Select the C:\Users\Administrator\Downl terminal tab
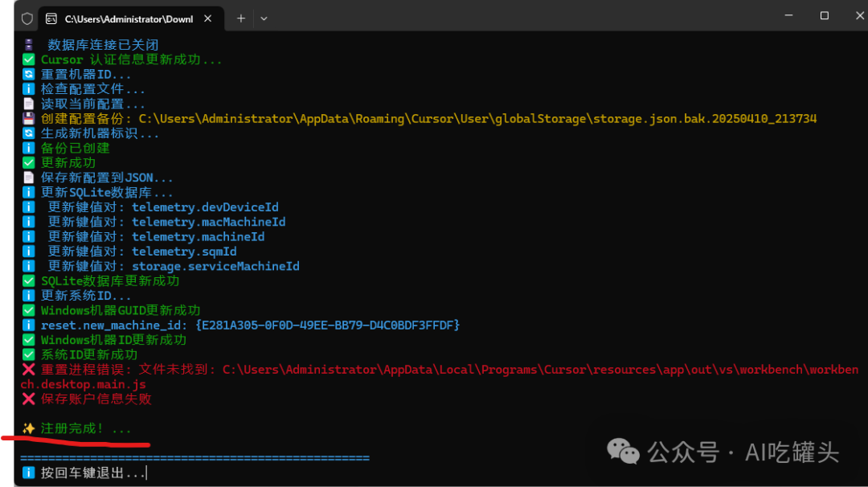This screenshot has height=487, width=868. click(131, 18)
